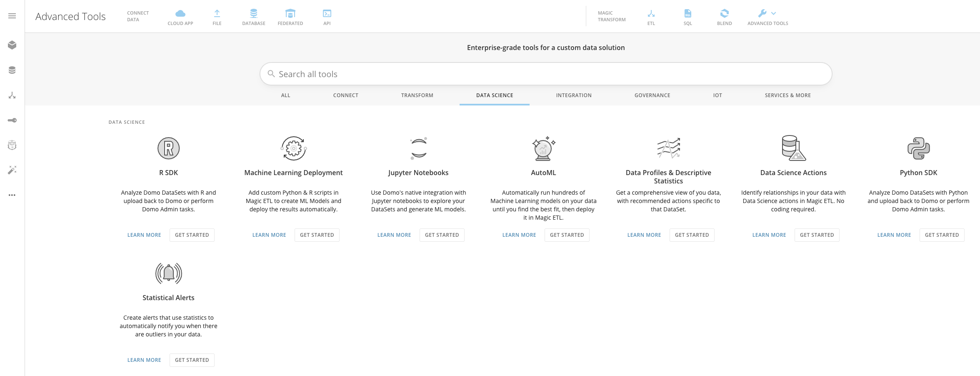Screen dimensions: 980x376
Task: Select the Database connector icon
Action: (254, 13)
